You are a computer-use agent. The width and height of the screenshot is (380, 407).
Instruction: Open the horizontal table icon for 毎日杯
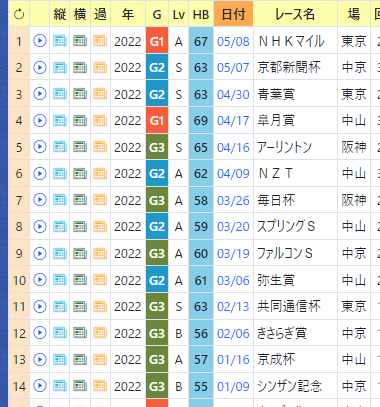(80, 200)
